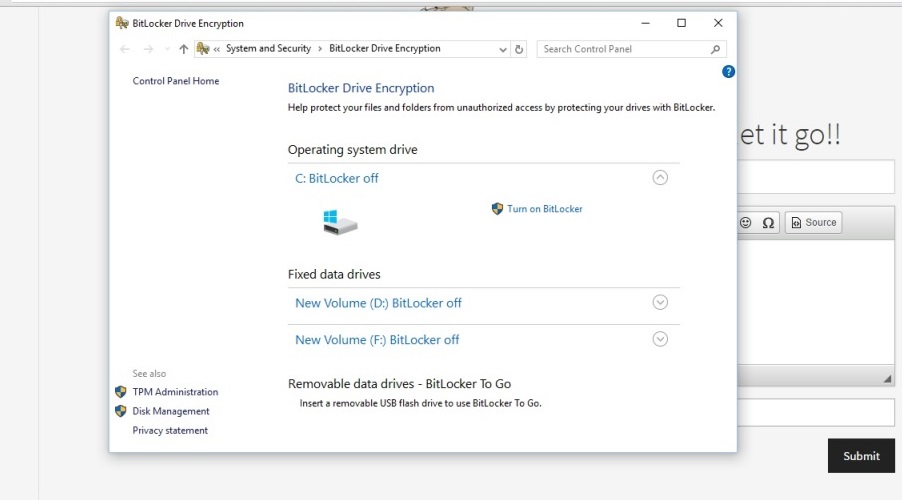Image resolution: width=902 pixels, height=500 pixels.
Task: Click C: BitLocker off heading
Action: 337,178
